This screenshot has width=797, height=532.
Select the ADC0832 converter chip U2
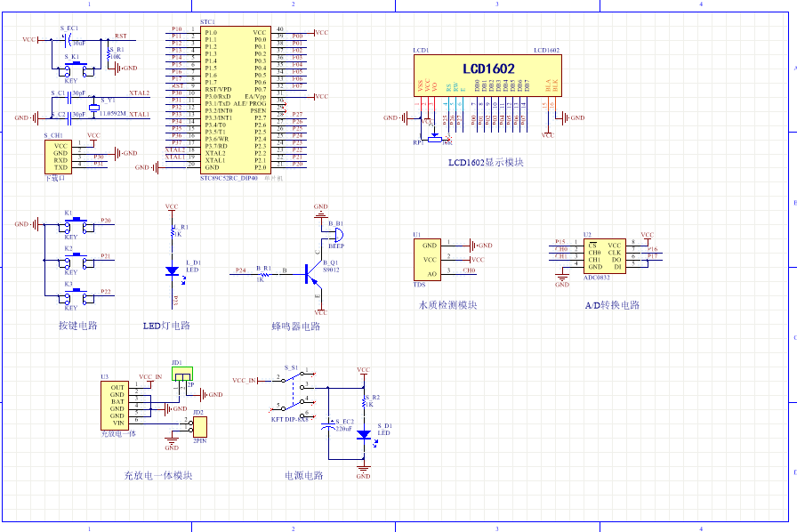(x=602, y=255)
